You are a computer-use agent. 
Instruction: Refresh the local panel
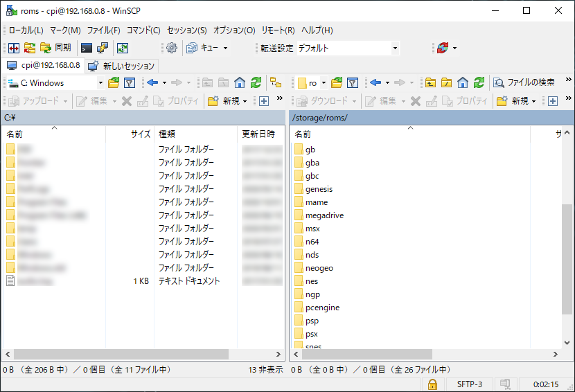pyautogui.click(x=256, y=83)
